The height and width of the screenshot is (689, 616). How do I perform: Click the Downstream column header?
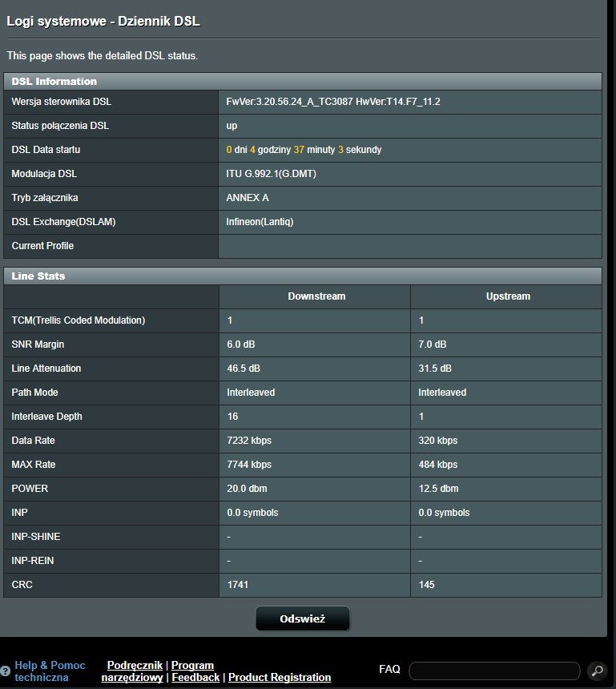pos(316,296)
